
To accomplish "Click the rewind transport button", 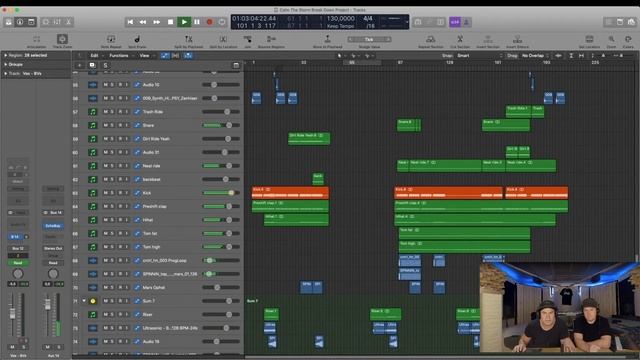I will tap(143, 22).
